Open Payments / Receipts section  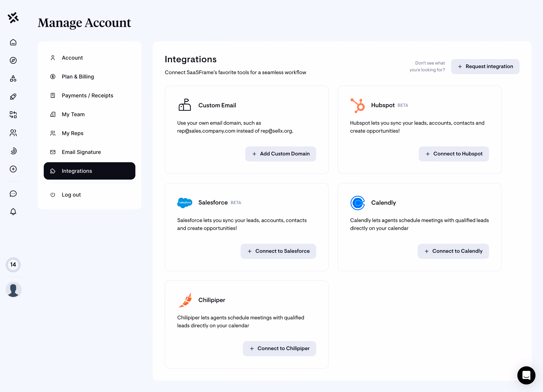click(x=90, y=96)
